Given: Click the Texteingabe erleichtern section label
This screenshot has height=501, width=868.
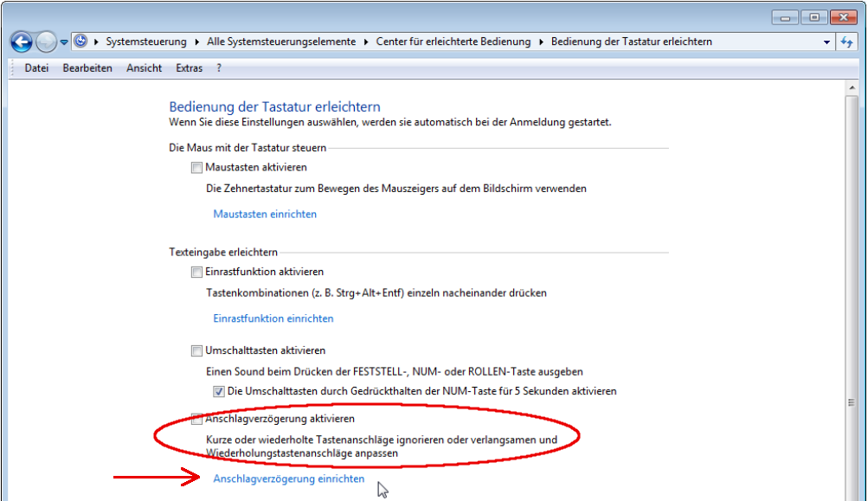Looking at the screenshot, I should (x=223, y=253).
